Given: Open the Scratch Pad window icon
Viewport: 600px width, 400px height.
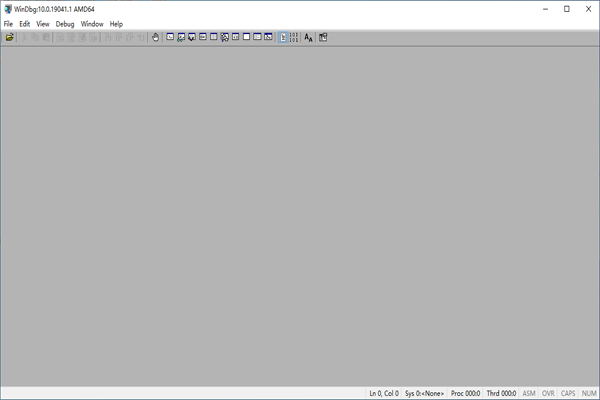Looking at the screenshot, I should [247, 37].
